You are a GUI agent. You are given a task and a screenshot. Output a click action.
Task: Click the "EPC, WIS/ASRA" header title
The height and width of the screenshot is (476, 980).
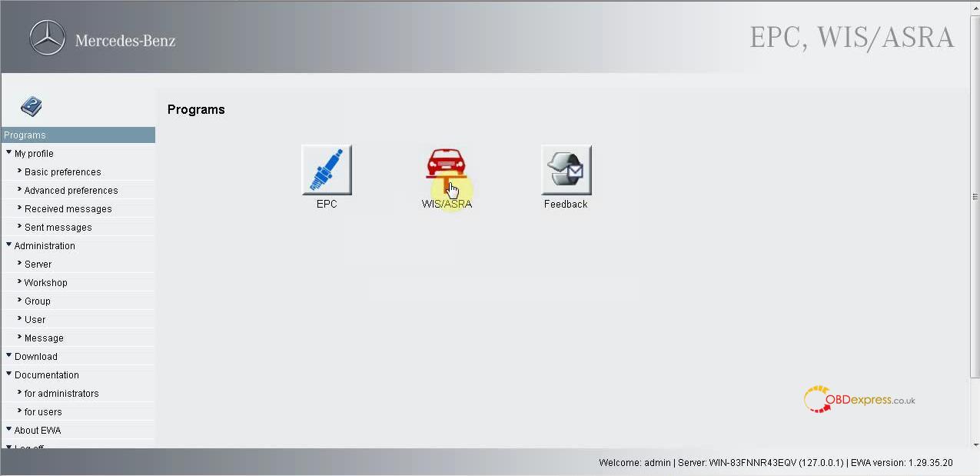852,38
